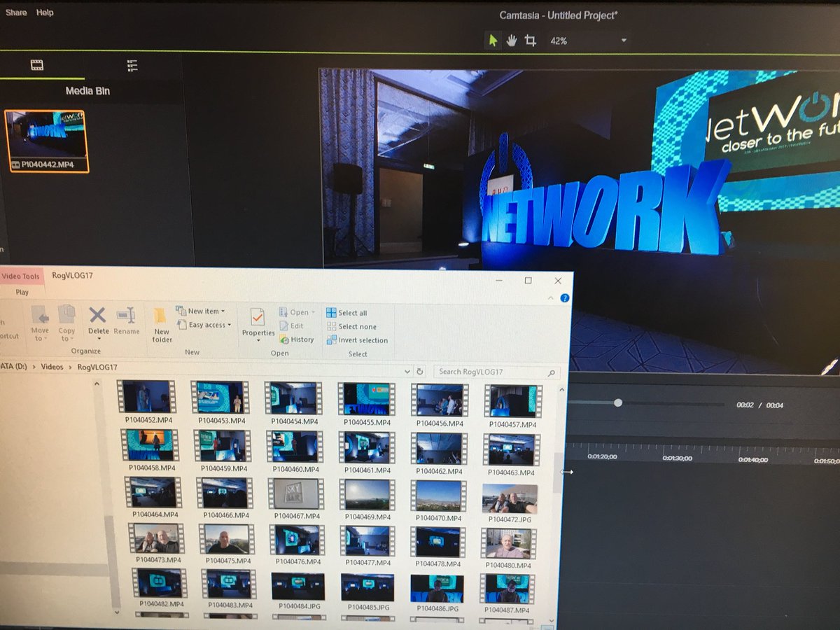Click the Play tab under Video Tools

(22, 292)
